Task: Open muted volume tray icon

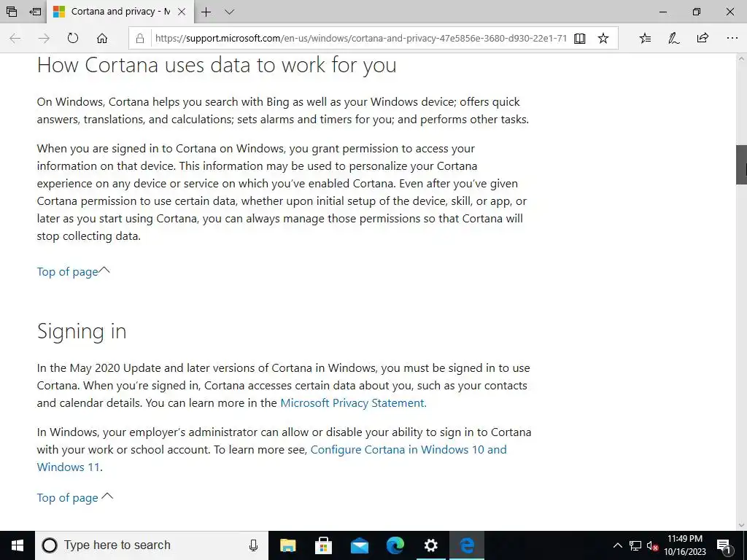Action: pyautogui.click(x=652, y=545)
